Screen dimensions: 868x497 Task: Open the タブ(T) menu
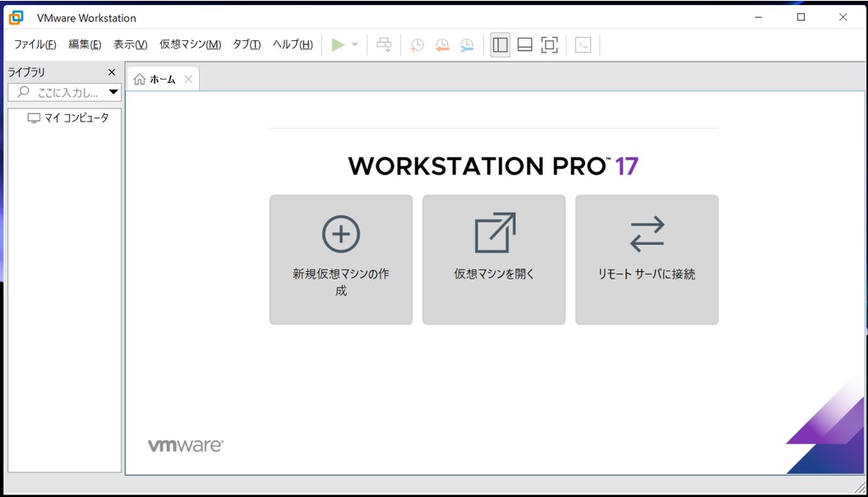247,44
